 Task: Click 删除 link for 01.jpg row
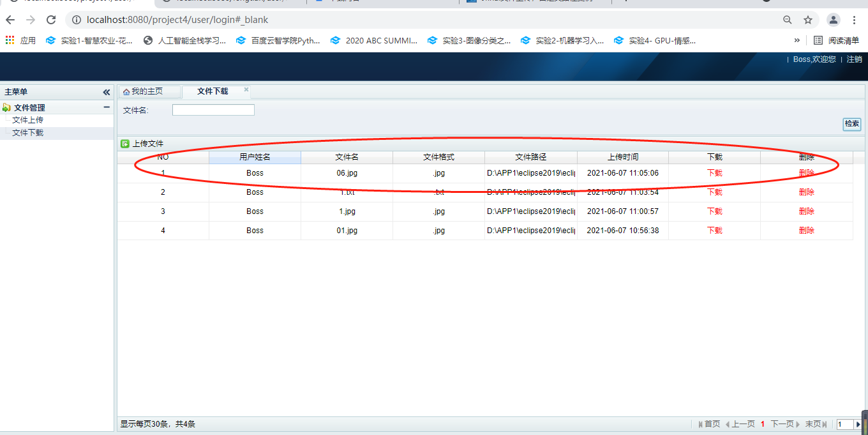point(806,231)
